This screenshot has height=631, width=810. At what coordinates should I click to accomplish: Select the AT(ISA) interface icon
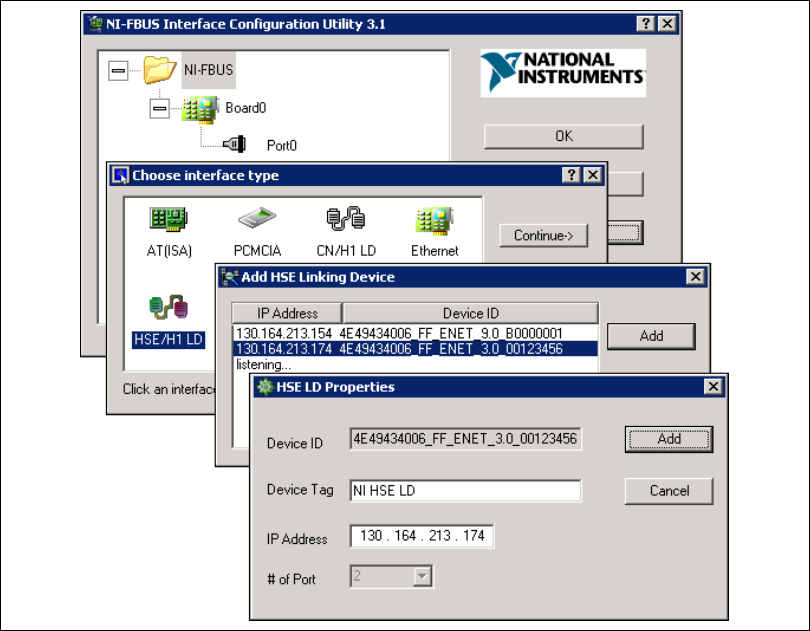click(x=168, y=219)
